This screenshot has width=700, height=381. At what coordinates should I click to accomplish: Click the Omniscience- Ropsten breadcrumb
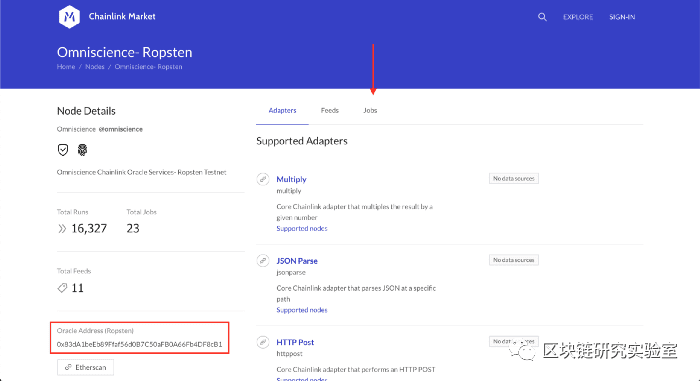(148, 67)
